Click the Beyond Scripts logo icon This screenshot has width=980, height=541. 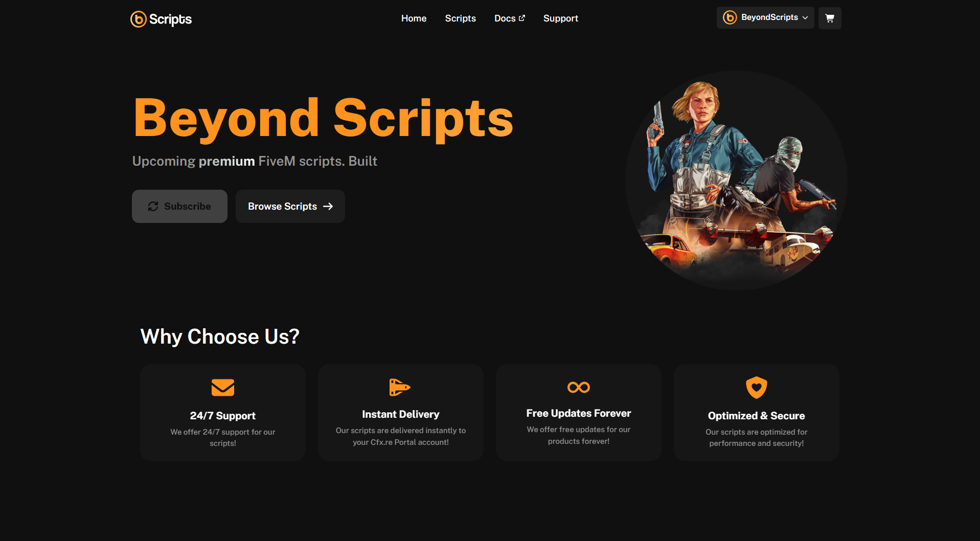139,19
